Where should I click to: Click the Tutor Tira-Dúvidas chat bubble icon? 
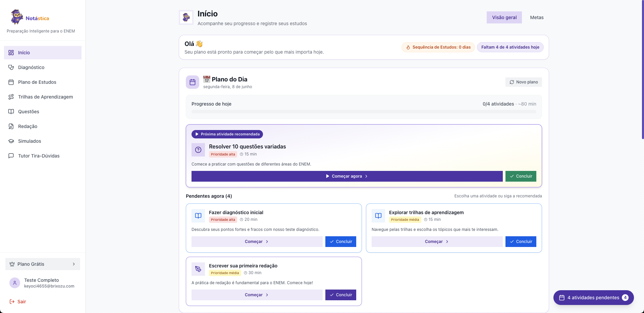(11, 156)
